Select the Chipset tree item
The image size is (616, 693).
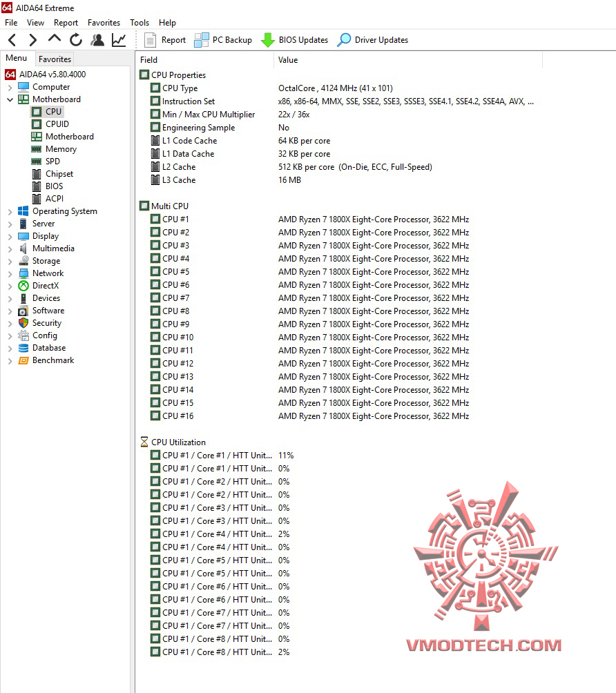[59, 174]
